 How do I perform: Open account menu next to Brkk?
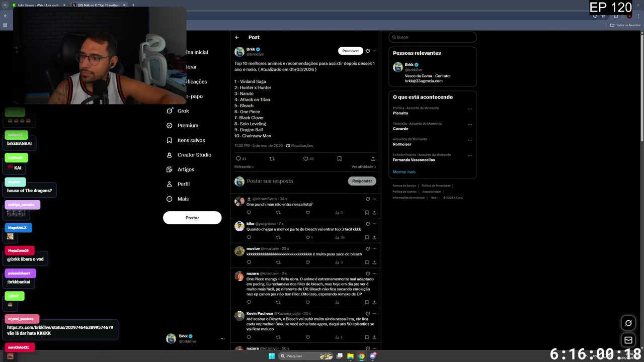[222, 339]
